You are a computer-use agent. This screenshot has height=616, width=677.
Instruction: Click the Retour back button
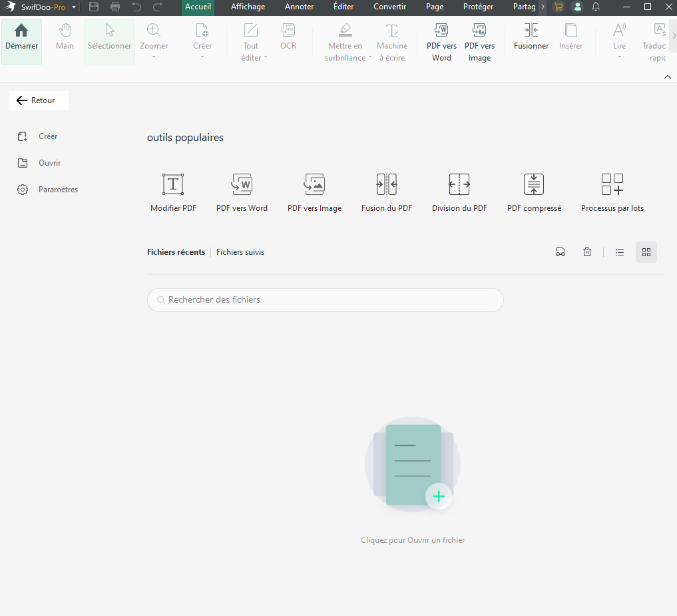click(x=38, y=100)
